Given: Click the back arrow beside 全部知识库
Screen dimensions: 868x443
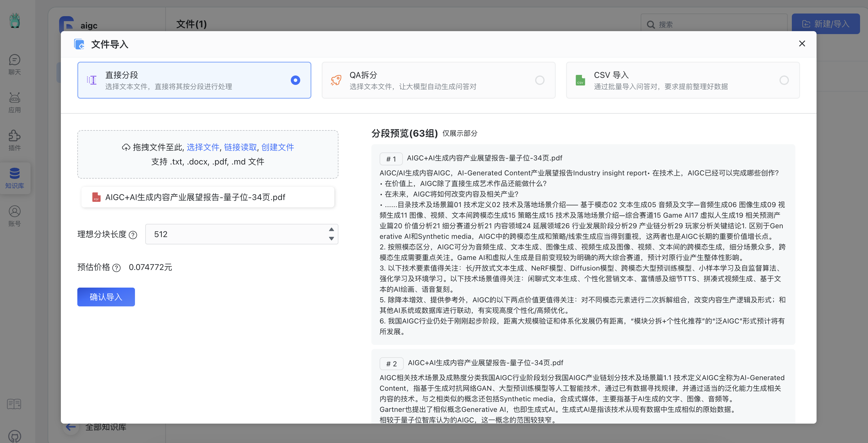Looking at the screenshot, I should [x=71, y=427].
